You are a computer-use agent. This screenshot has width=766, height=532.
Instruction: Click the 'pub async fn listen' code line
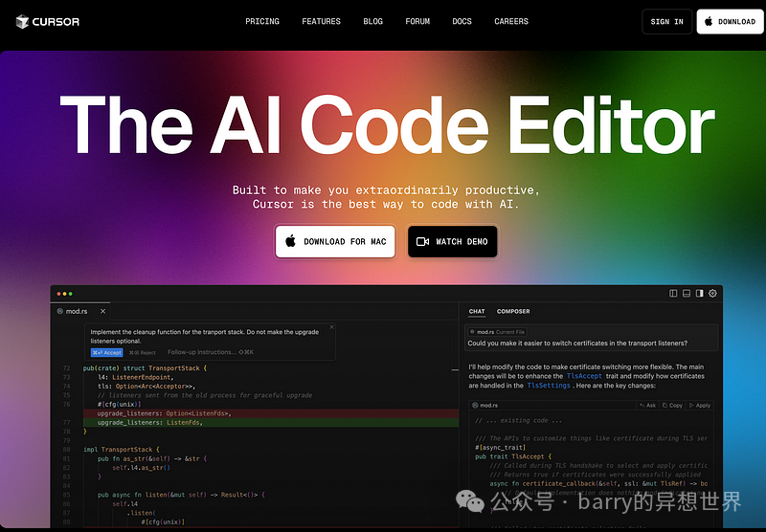[x=181, y=495]
